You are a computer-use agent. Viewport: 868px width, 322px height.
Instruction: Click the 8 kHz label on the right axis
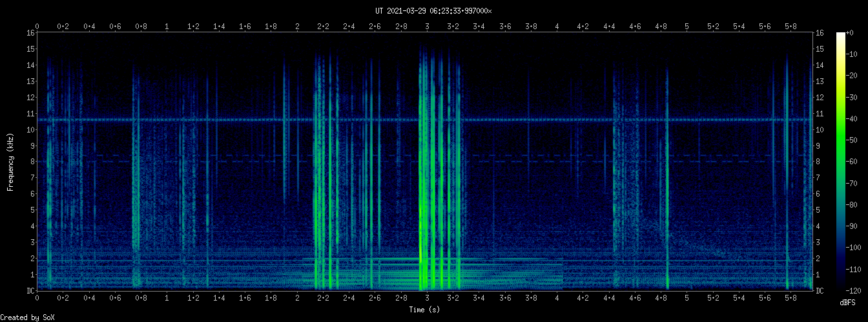click(x=819, y=162)
